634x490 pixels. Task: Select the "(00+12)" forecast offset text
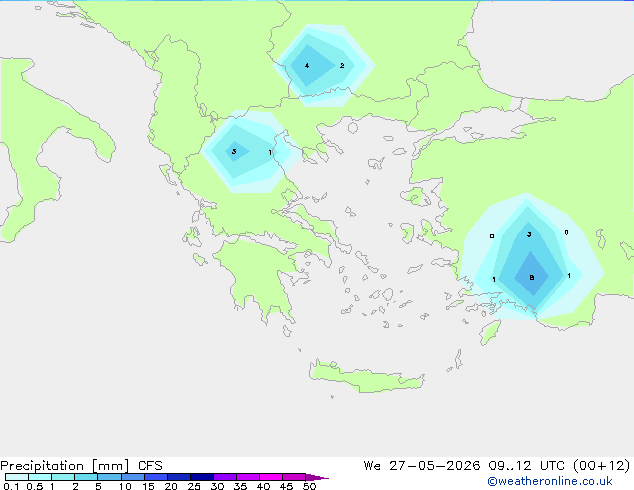coord(602,466)
